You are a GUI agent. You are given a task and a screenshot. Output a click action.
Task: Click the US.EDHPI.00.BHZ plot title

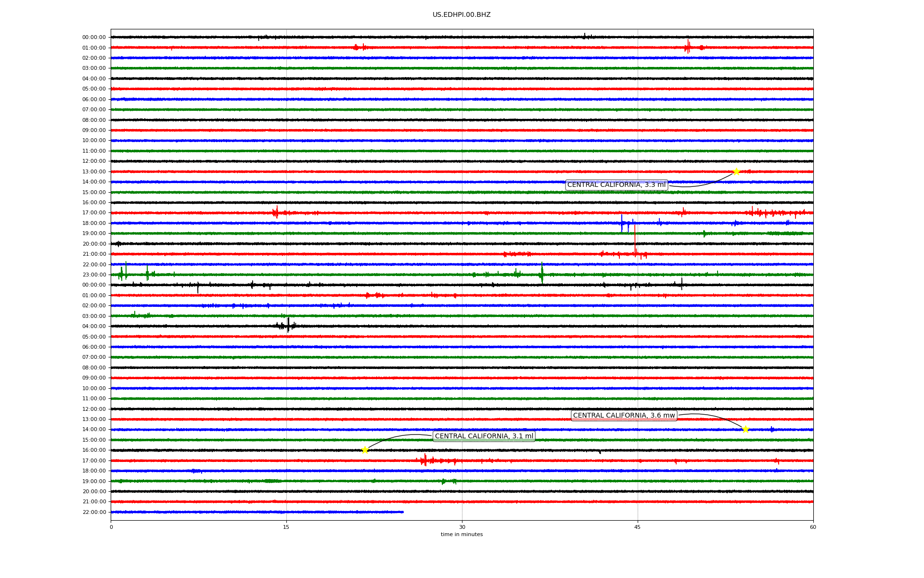pos(461,15)
